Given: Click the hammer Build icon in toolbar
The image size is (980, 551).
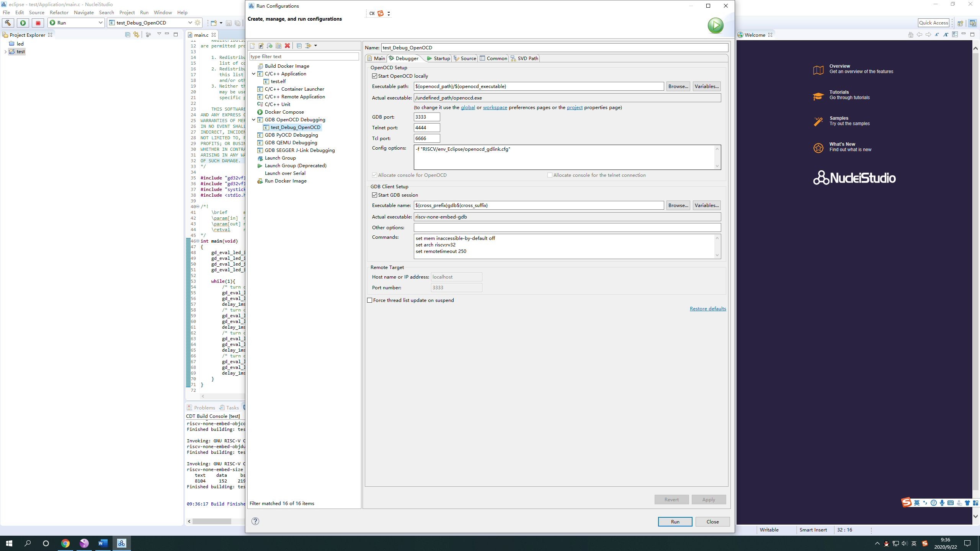Looking at the screenshot, I should tap(8, 23).
